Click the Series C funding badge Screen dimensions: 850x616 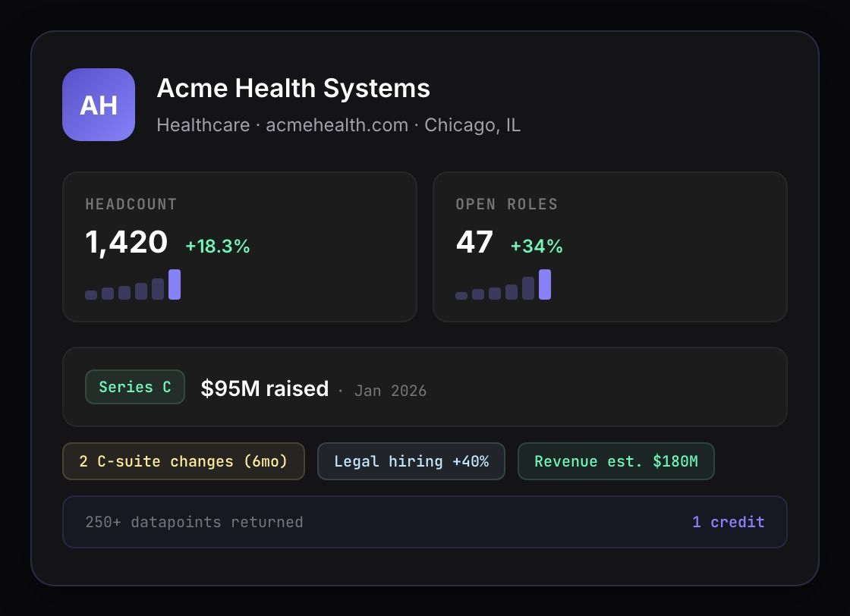click(x=135, y=387)
